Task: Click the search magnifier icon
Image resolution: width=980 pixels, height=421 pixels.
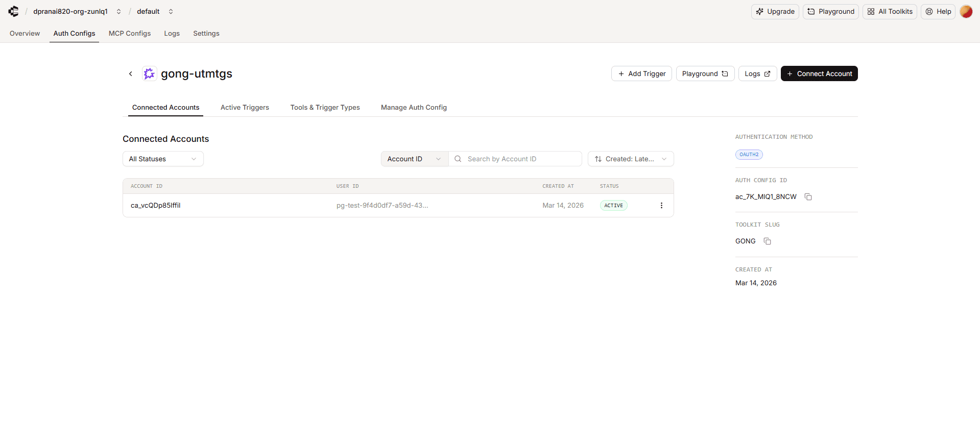Action: pyautogui.click(x=458, y=159)
